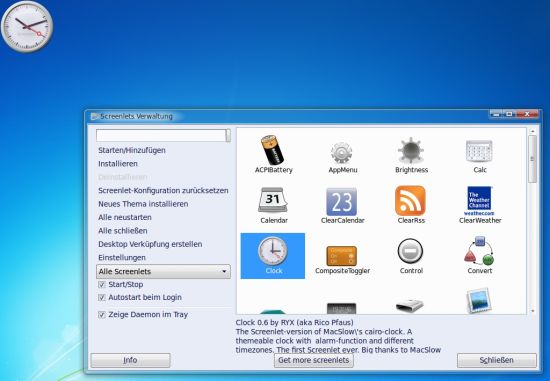The image size is (550, 381).
Task: Click Starten/Hinzufügen in the sidebar
Action: (132, 150)
